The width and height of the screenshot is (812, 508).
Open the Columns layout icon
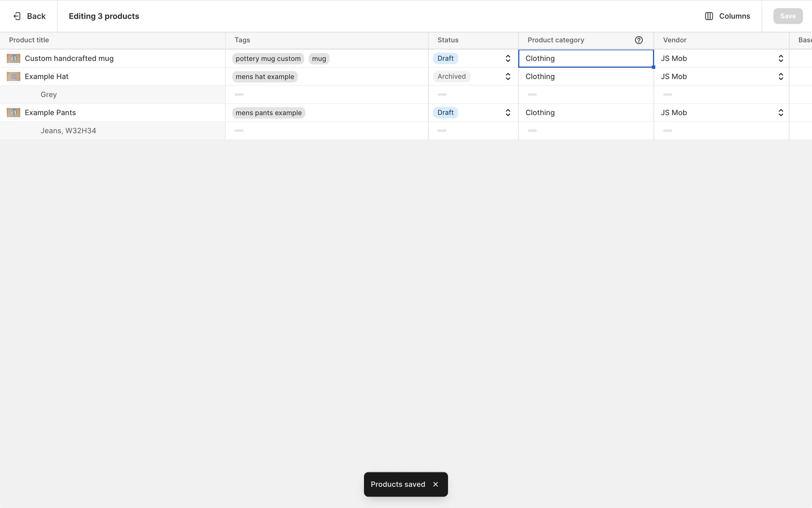(709, 16)
